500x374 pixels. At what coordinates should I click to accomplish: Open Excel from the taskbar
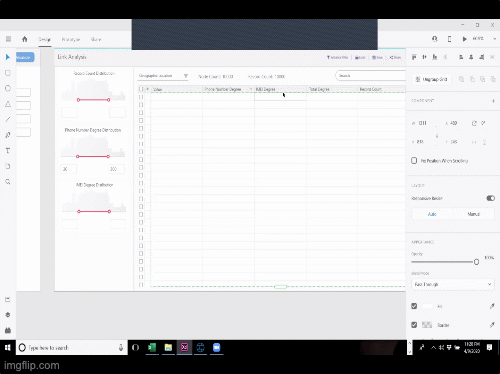point(152,348)
